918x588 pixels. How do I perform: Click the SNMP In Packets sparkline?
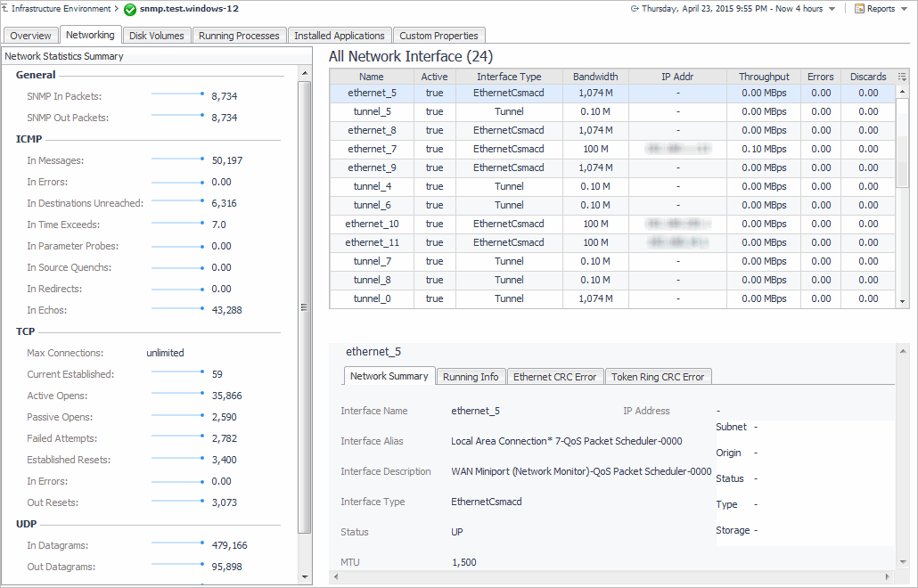[x=177, y=94]
